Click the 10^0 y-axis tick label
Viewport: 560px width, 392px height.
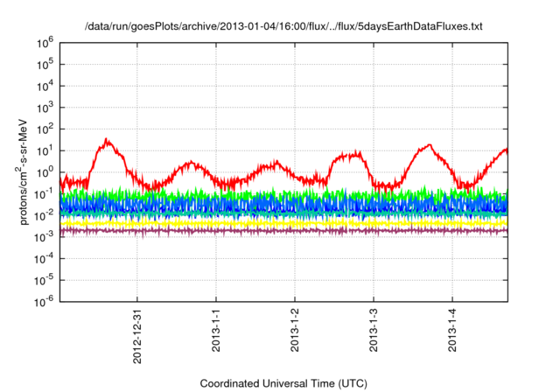tap(45, 172)
